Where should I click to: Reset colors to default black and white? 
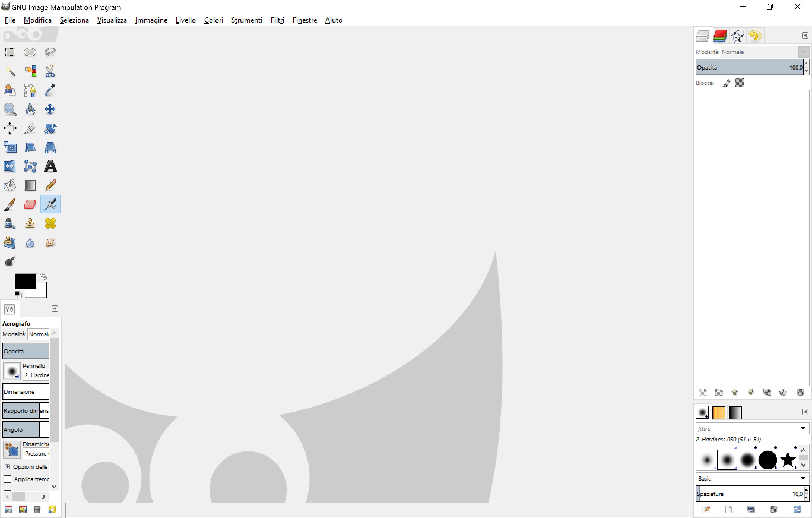click(18, 294)
